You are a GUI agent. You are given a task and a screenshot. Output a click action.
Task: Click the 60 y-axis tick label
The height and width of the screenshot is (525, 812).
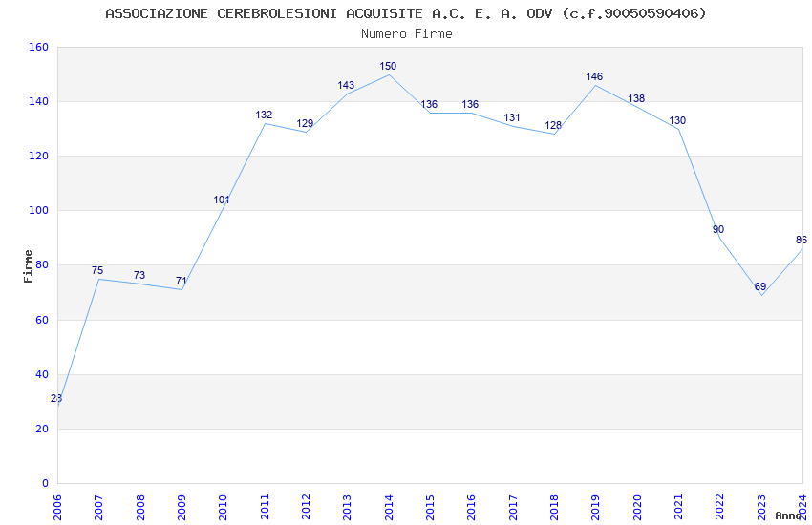[x=42, y=320]
